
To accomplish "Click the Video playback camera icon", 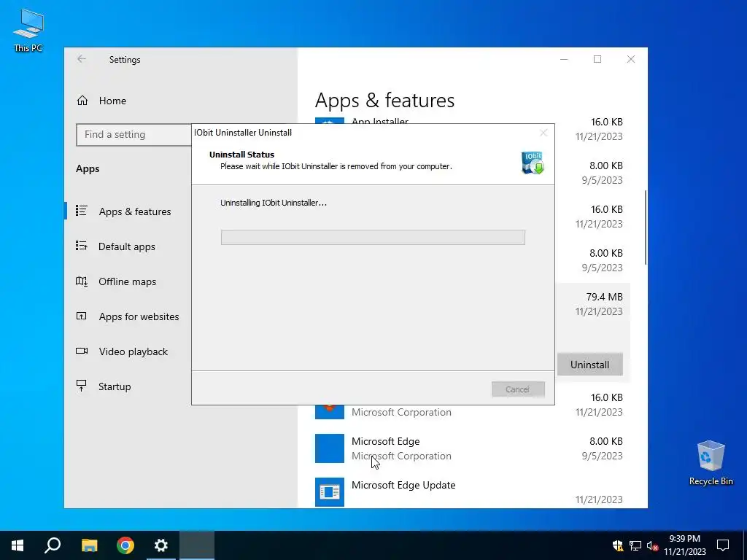I will coord(82,351).
